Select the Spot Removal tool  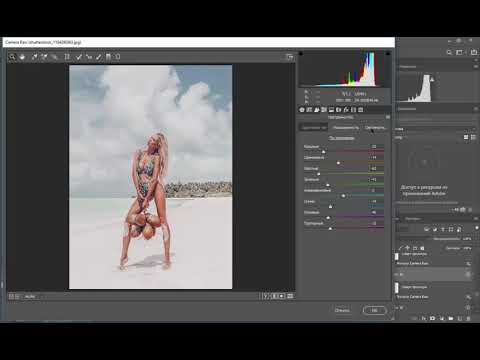tap(79, 57)
